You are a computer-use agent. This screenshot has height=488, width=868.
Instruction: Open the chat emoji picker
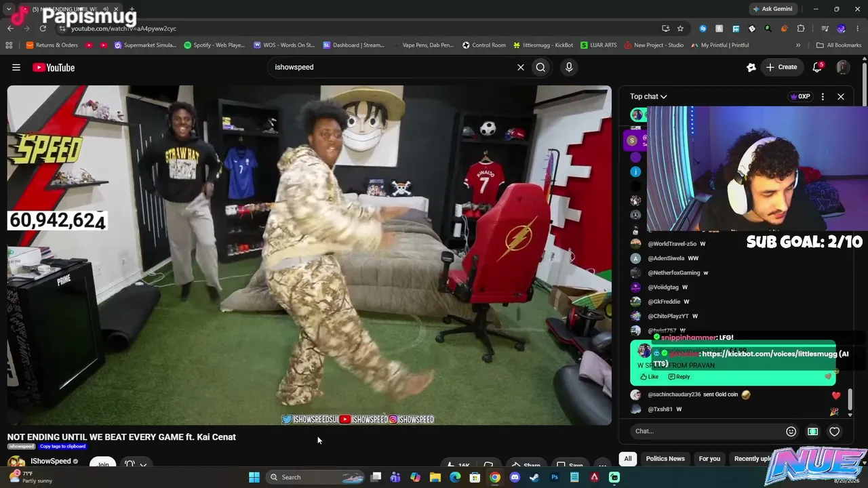(x=791, y=431)
